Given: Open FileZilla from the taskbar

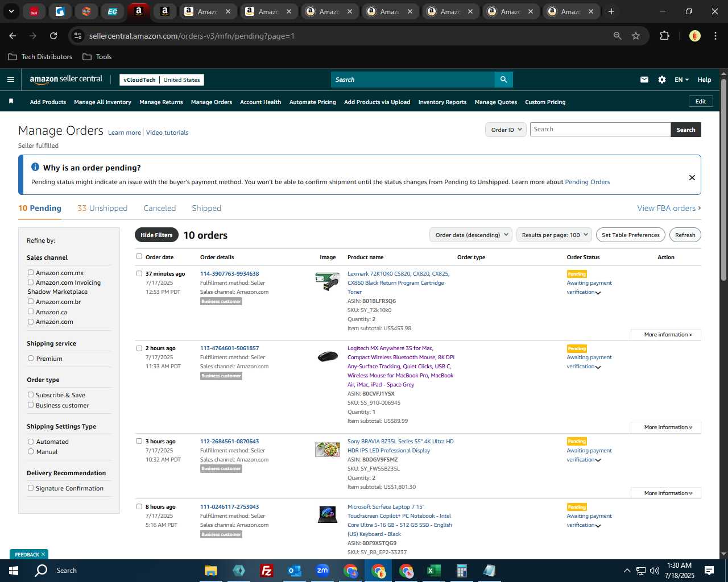Looking at the screenshot, I should click(266, 571).
